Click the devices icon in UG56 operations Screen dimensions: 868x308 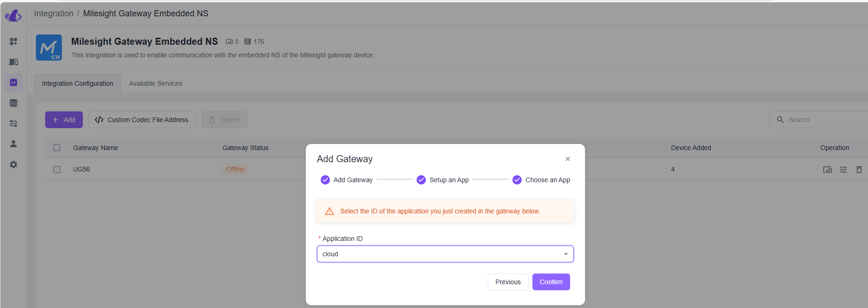point(827,170)
